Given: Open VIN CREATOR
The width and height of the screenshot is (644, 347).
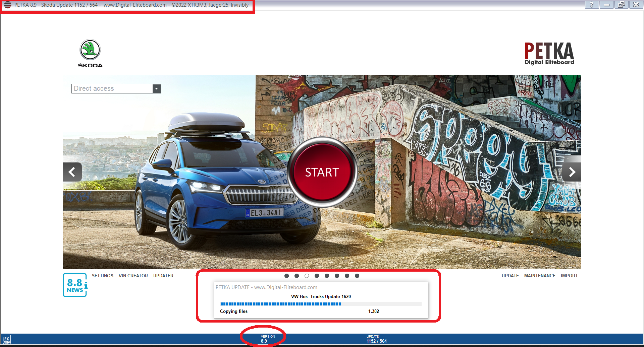Looking at the screenshot, I should pyautogui.click(x=133, y=276).
